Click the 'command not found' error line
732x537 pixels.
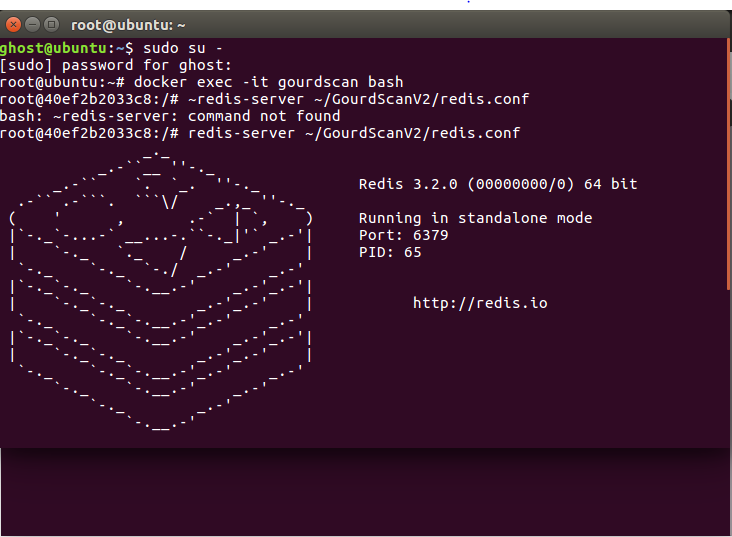tap(170, 116)
